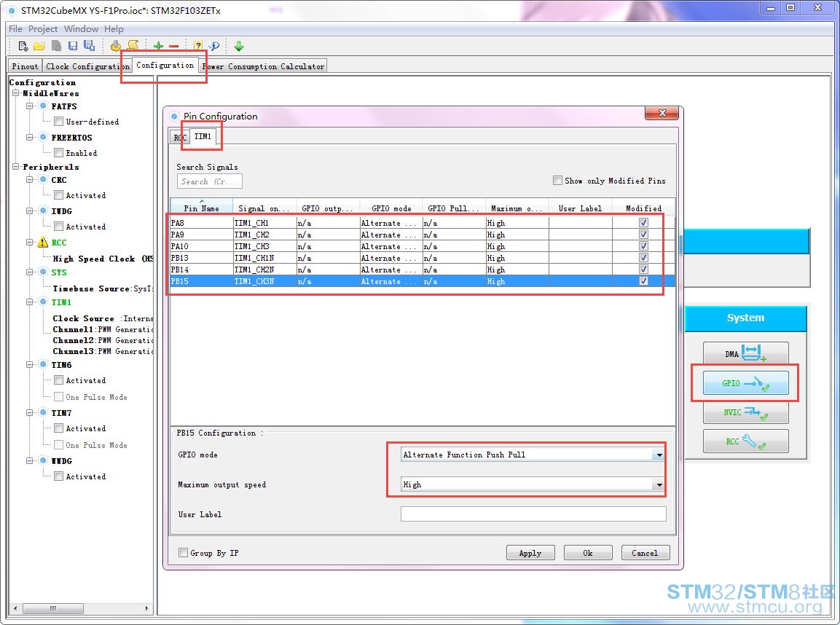Viewport: 840px width, 625px height.
Task: Sort by the Signal on column header
Action: pyautogui.click(x=264, y=208)
